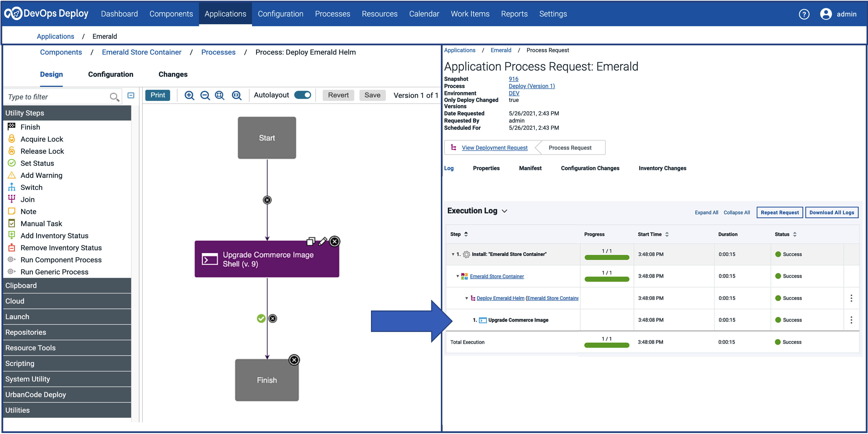Select the Run Generic Process step

[x=48, y=272]
